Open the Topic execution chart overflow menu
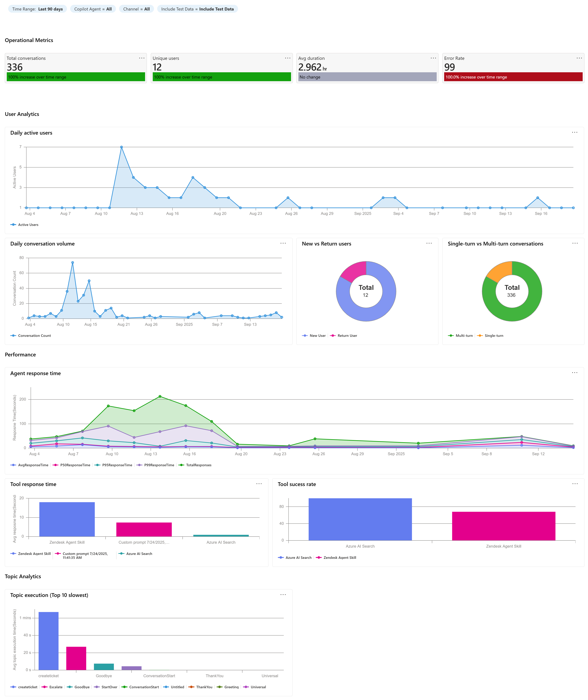Viewport: 588px width, 700px height. coord(283,595)
